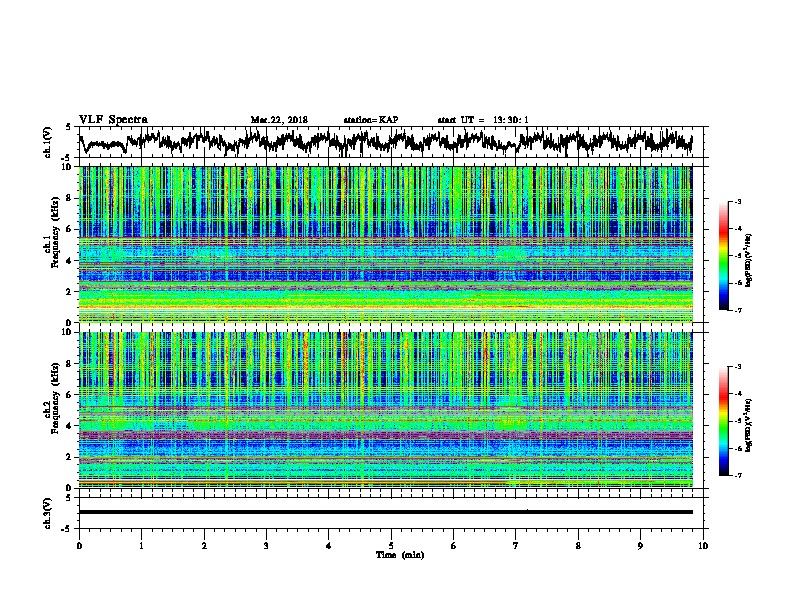Click the -7 tick on lower colorbar
The image size is (792, 612).
coord(737,476)
